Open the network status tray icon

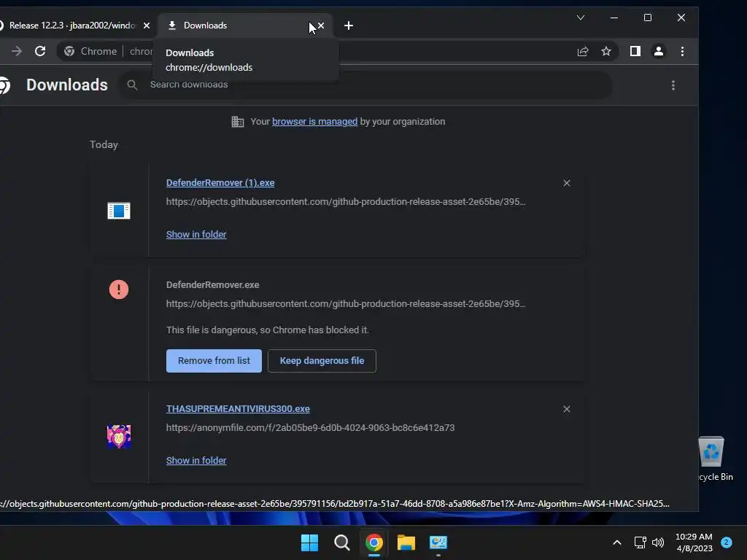pos(640,542)
